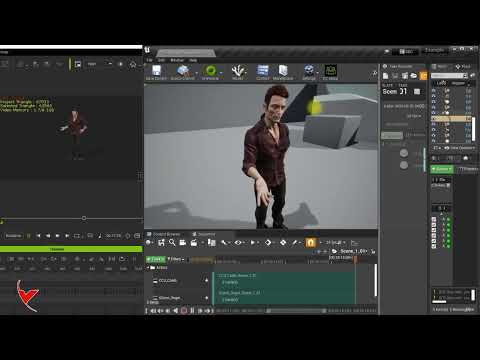This screenshot has height=360, width=480.
Task: Click the Sequencer timeline range scrollbar
Action: point(296,311)
